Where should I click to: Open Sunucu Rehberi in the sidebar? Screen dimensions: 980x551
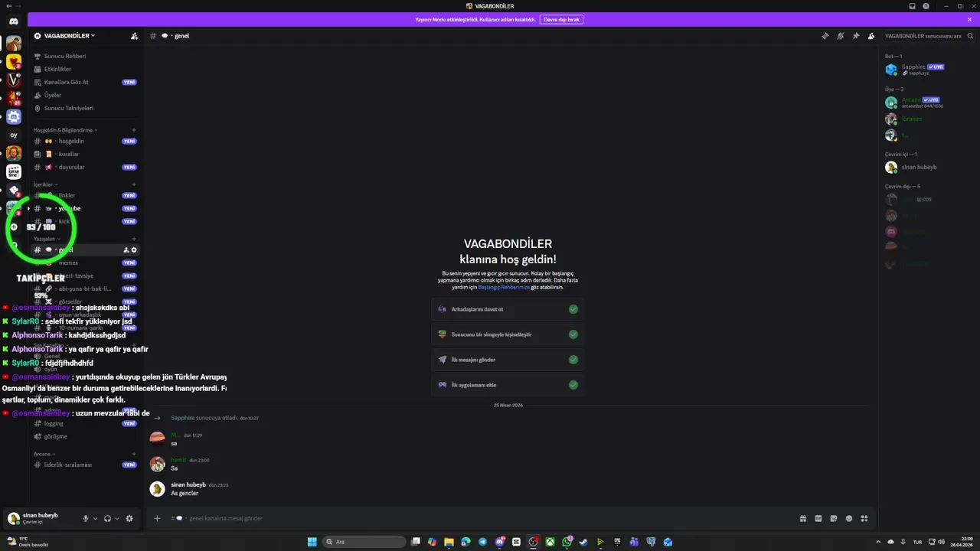point(86,56)
